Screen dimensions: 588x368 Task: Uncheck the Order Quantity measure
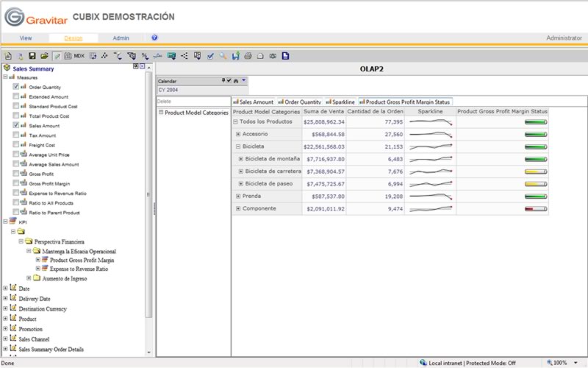tap(15, 86)
